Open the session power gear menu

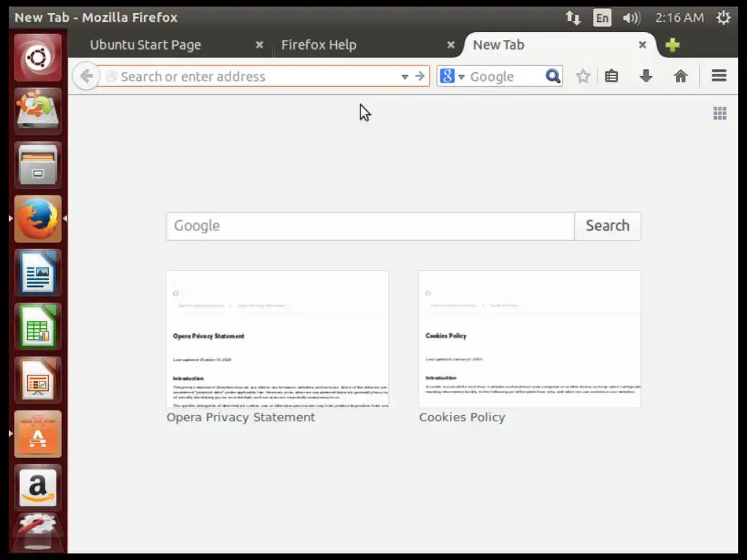click(x=723, y=18)
